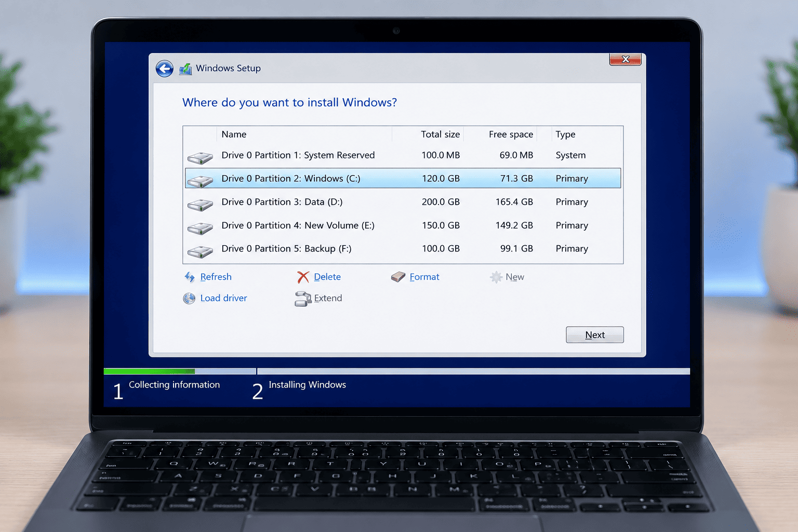Viewport: 798px width, 532px height.
Task: Click drive icon for Data (D:) partition
Action: click(x=200, y=205)
